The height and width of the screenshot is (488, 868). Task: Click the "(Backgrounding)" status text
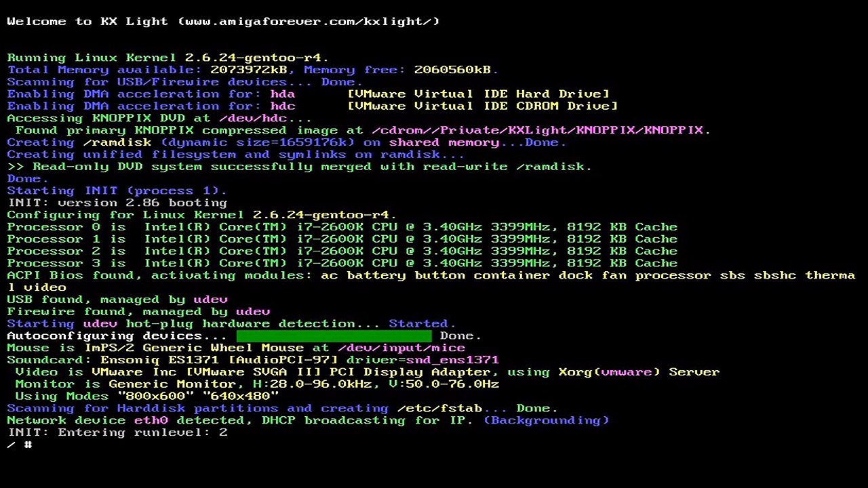pos(546,420)
